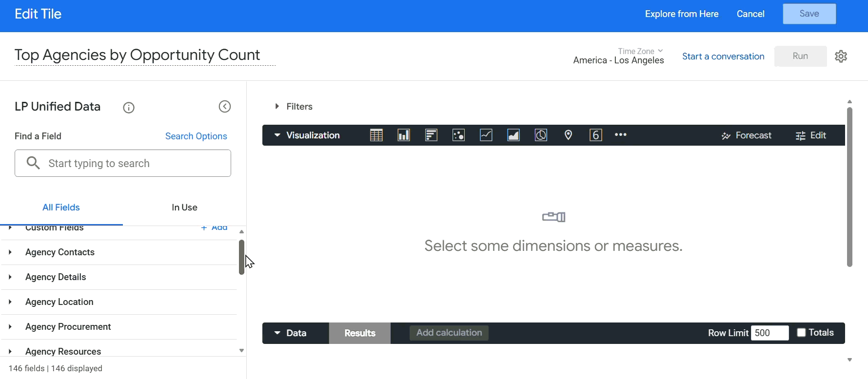Click the Run button

(801, 56)
